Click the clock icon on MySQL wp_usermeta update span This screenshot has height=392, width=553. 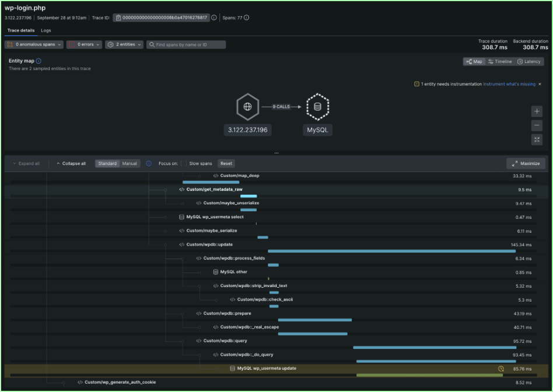click(501, 368)
